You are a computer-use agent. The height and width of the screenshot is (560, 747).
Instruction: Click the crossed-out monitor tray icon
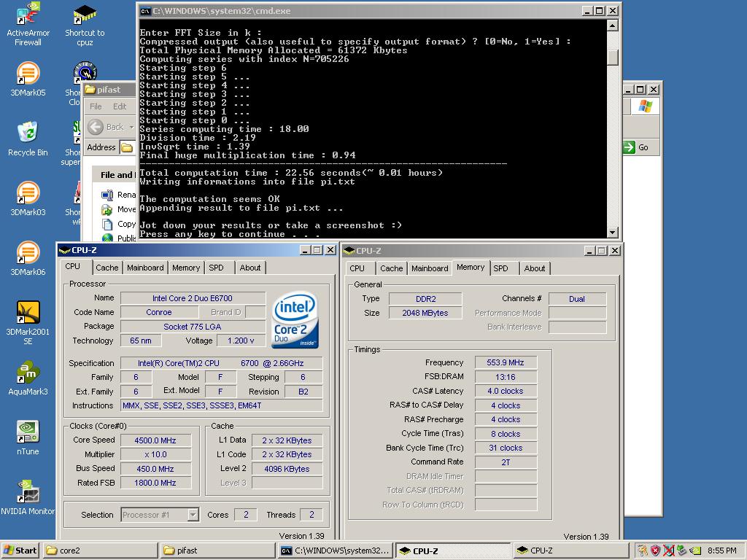668,551
